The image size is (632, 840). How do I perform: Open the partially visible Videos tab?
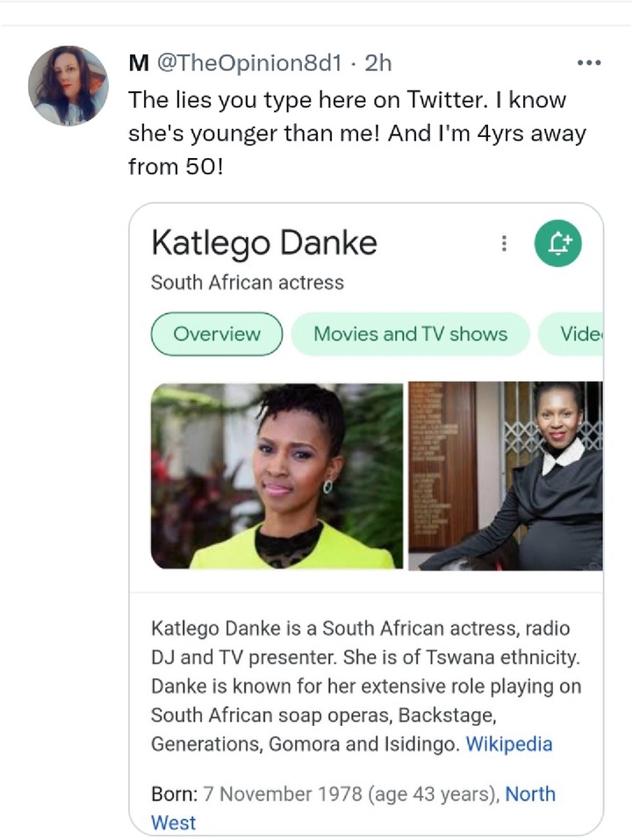[571, 334]
